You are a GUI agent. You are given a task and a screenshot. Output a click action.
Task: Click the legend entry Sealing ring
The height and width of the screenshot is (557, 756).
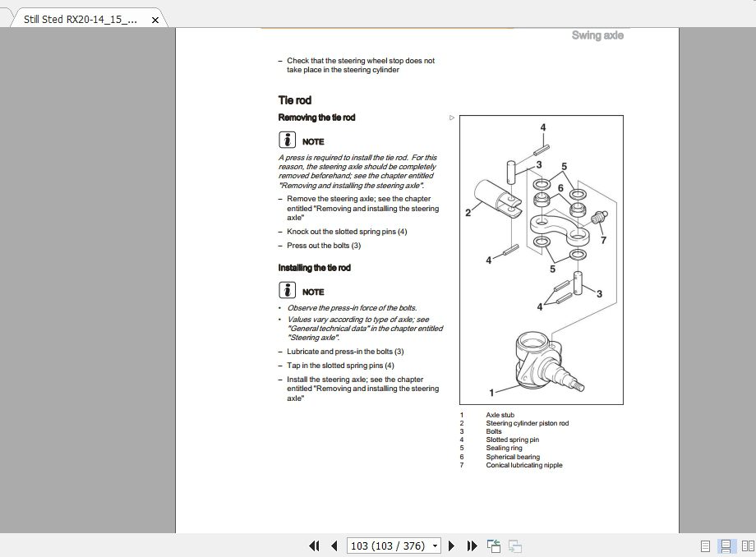click(504, 448)
